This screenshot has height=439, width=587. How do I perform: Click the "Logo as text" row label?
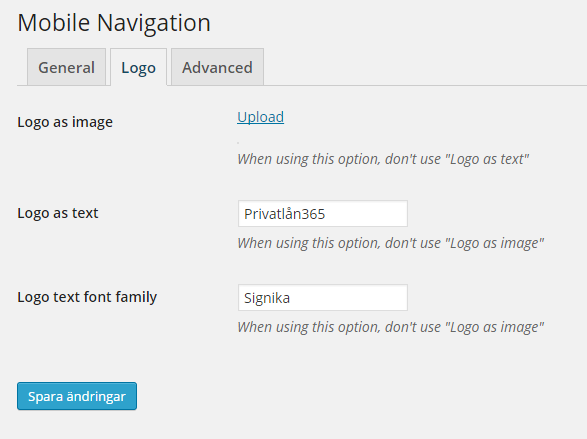[58, 213]
